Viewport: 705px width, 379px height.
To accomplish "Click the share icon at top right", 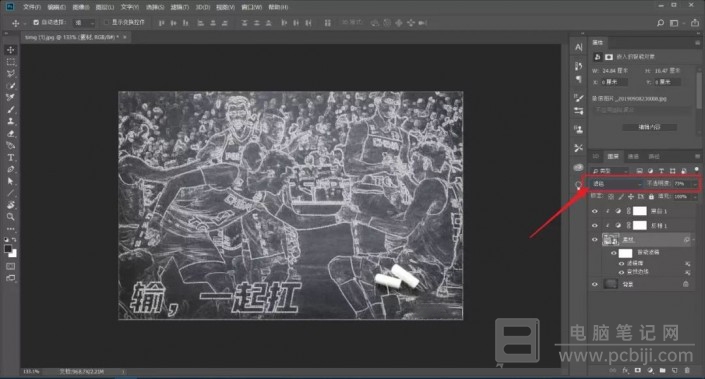I will tap(695, 23).
